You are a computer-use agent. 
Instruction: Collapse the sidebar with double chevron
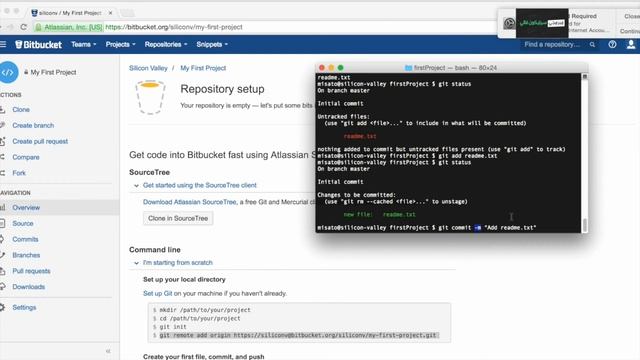pos(108,351)
